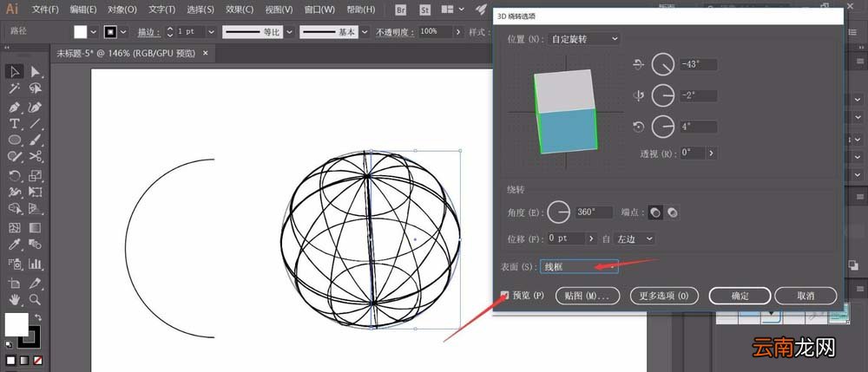Choose the second cap (端点) solid option
The height and width of the screenshot is (372, 868).
(x=673, y=212)
